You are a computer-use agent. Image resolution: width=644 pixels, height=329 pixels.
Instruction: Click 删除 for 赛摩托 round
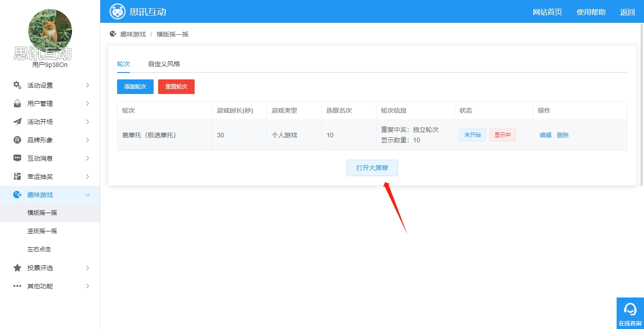pos(563,135)
